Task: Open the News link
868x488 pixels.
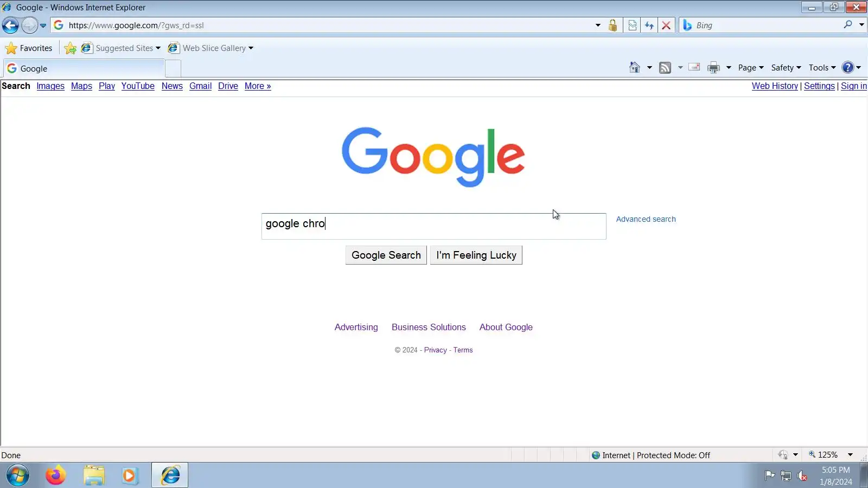Action: pyautogui.click(x=172, y=86)
